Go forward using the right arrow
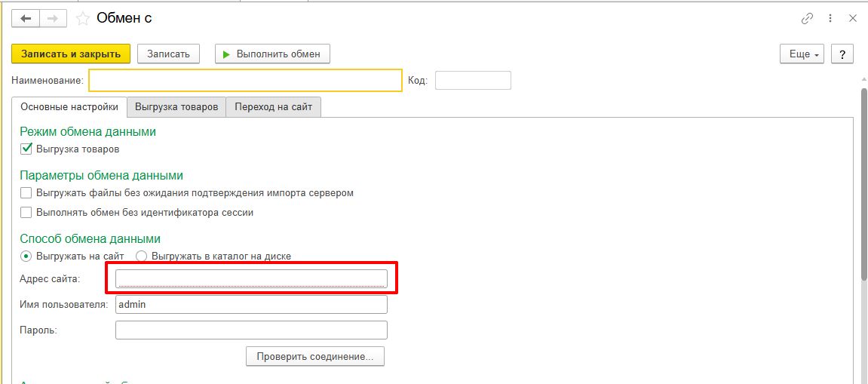The width and height of the screenshot is (868, 384). tap(52, 18)
